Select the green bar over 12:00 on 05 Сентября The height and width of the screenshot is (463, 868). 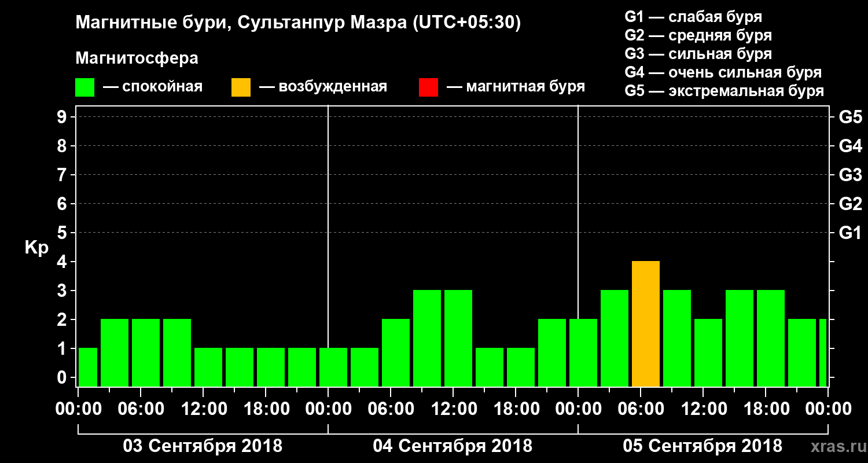click(x=708, y=353)
